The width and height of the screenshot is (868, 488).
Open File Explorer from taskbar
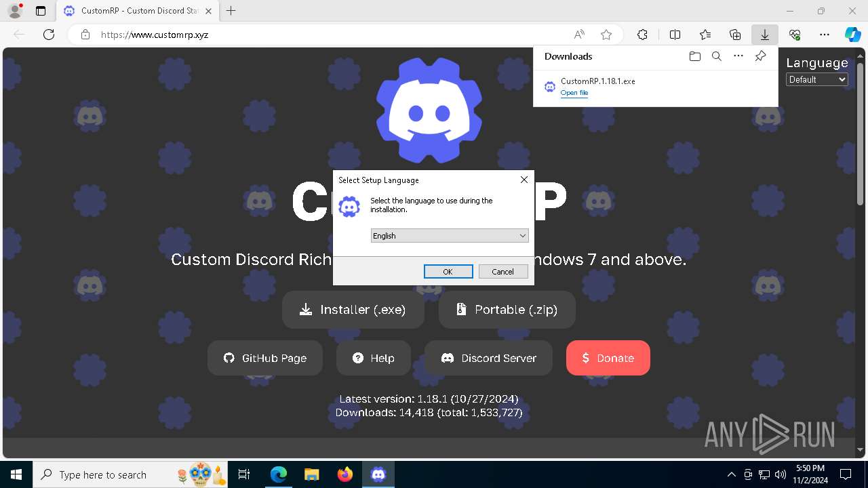311,474
